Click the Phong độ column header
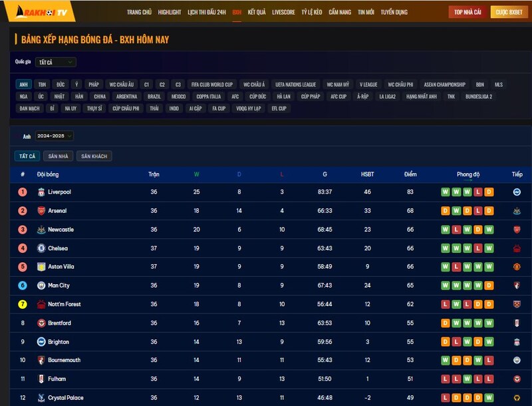 tap(468, 174)
